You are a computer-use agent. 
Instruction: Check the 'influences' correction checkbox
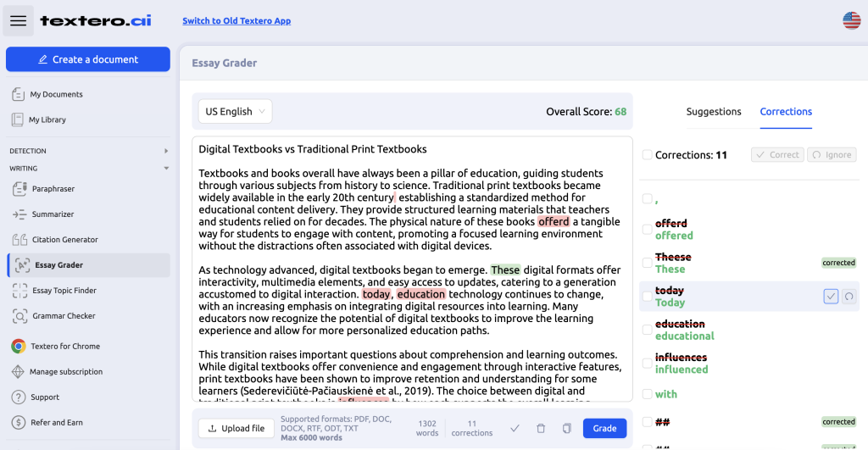[x=647, y=363]
